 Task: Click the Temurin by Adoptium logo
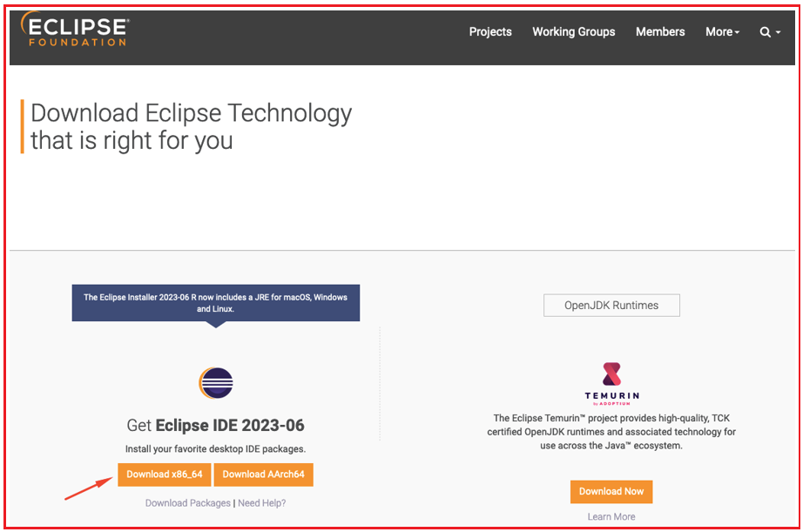(611, 383)
